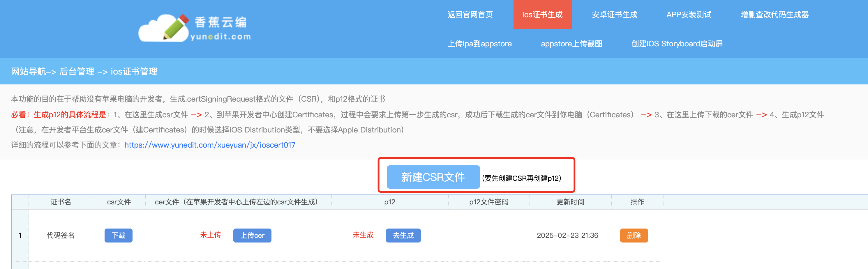Open 增删查改代码生成器 menu item

[774, 15]
